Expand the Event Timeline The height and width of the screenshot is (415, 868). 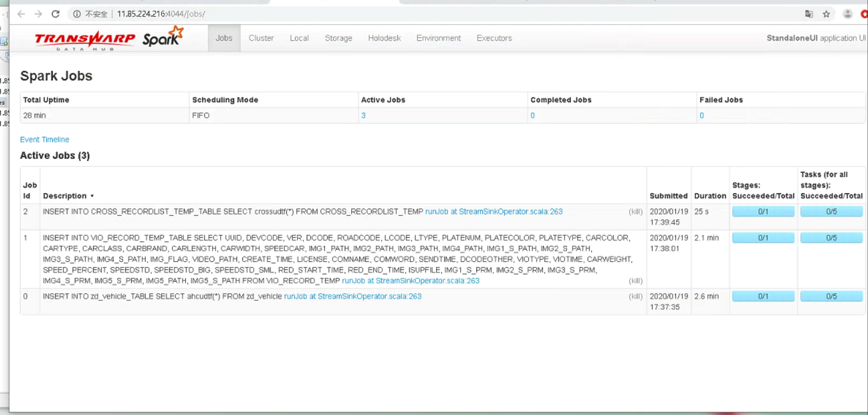tap(44, 139)
